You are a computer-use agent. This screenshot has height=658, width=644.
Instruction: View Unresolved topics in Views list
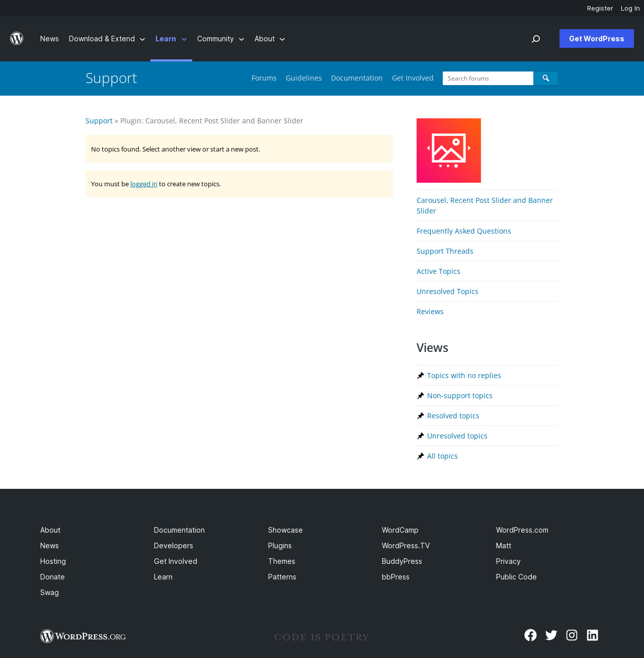457,436
